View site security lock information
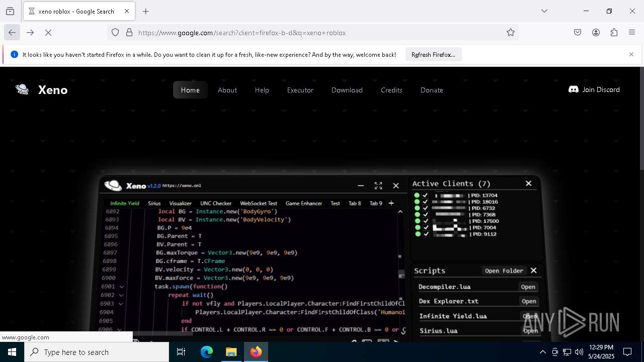Viewport: 644px width, 362px height. [129, 33]
